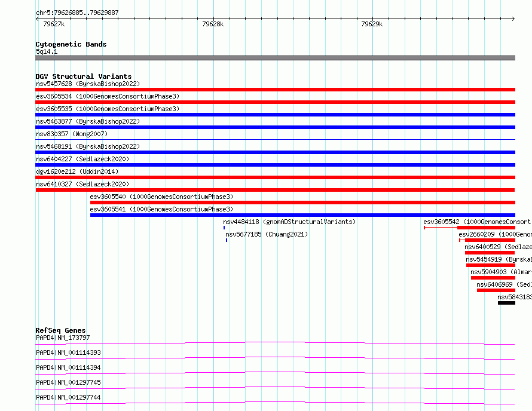532x411 pixels.
Task: Open the PAPD4|NM_173797 transcript label
Action: [x=63, y=338]
